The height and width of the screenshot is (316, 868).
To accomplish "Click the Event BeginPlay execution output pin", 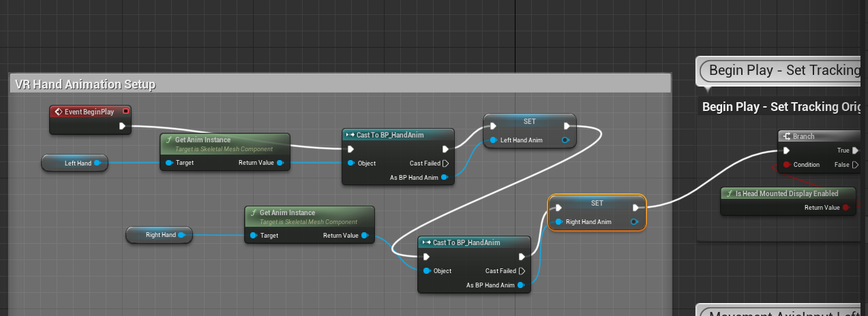I will [122, 126].
